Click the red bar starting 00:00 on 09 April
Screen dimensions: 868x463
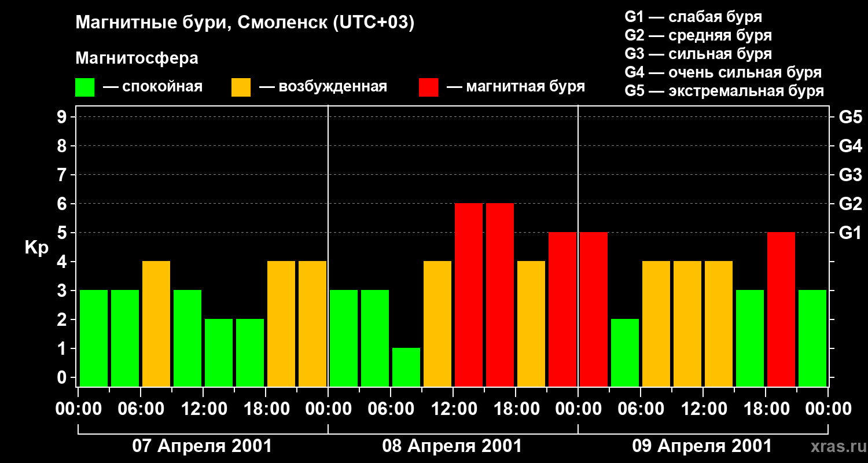(594, 309)
